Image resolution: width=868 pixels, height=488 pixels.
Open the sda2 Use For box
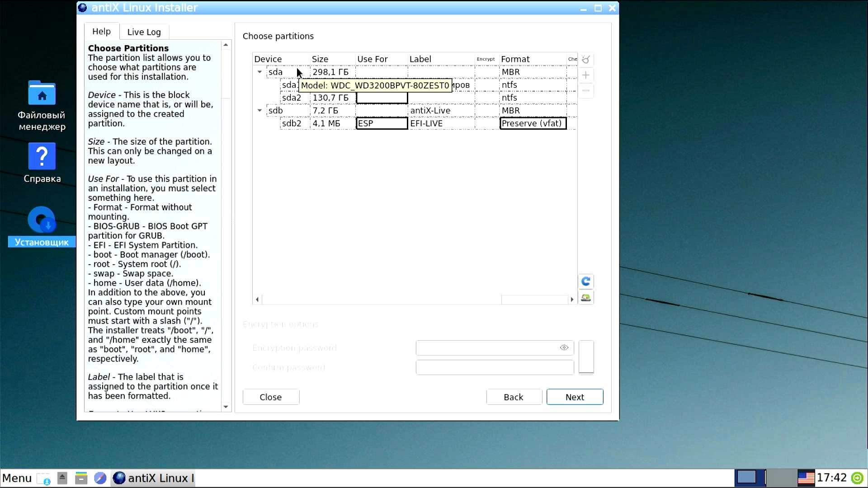[382, 98]
